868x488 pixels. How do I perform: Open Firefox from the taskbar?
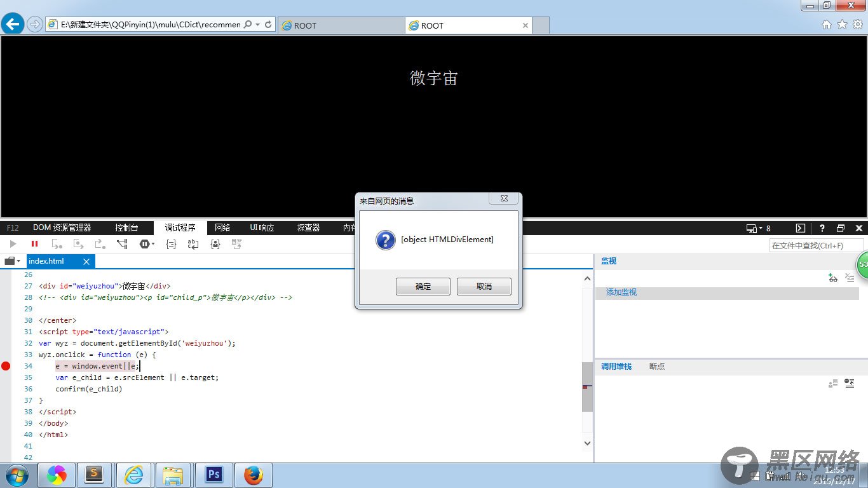click(253, 475)
